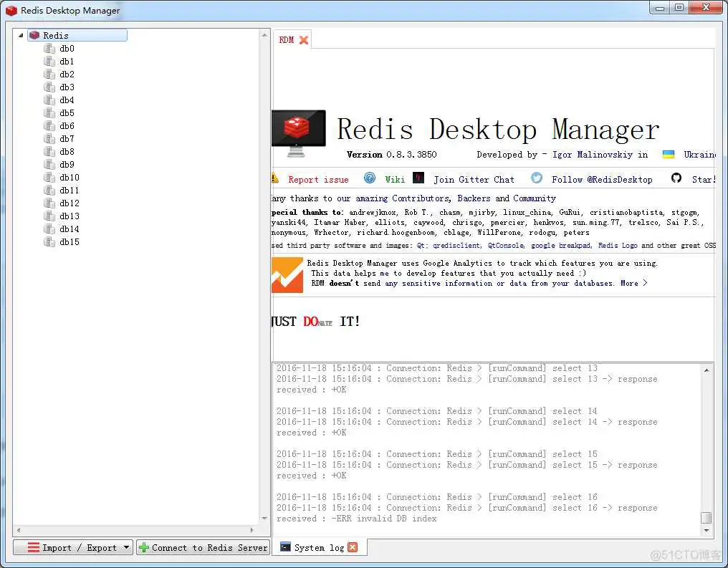Click the green plus icon on Connect button

coord(145,547)
